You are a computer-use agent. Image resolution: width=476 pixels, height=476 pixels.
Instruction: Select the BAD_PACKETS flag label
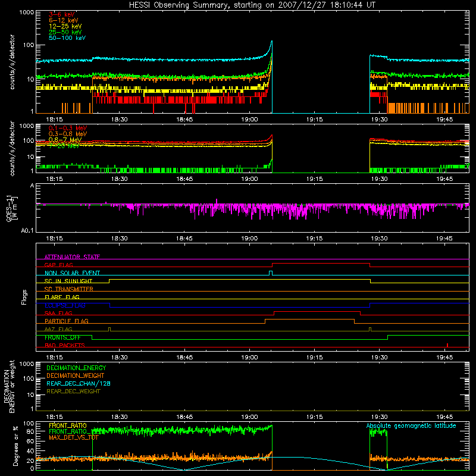65,345
